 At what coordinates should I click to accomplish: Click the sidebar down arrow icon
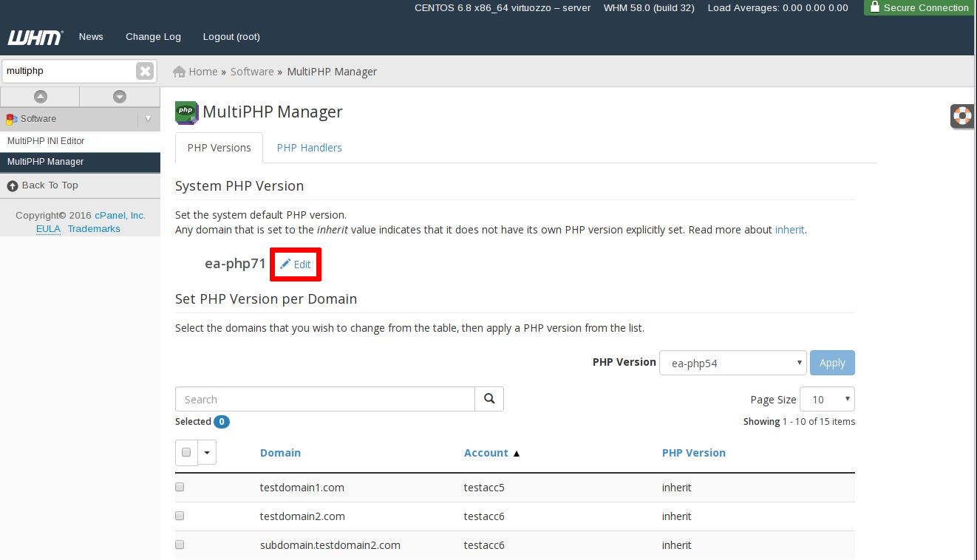[120, 97]
